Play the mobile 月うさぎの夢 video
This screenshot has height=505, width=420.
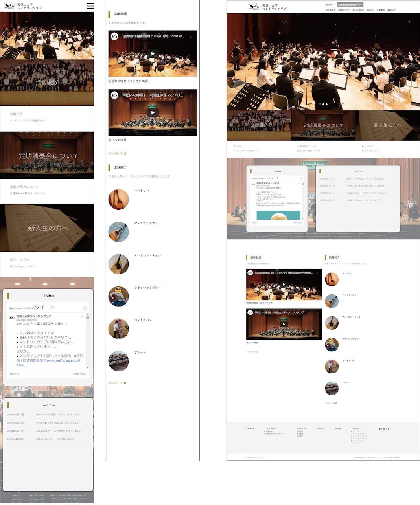tap(153, 53)
